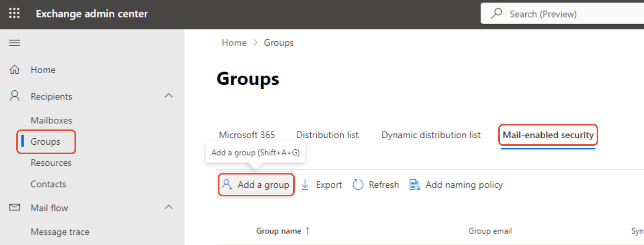The height and width of the screenshot is (245, 644).
Task: Collapse the Recipients section chevron
Action: point(169,96)
